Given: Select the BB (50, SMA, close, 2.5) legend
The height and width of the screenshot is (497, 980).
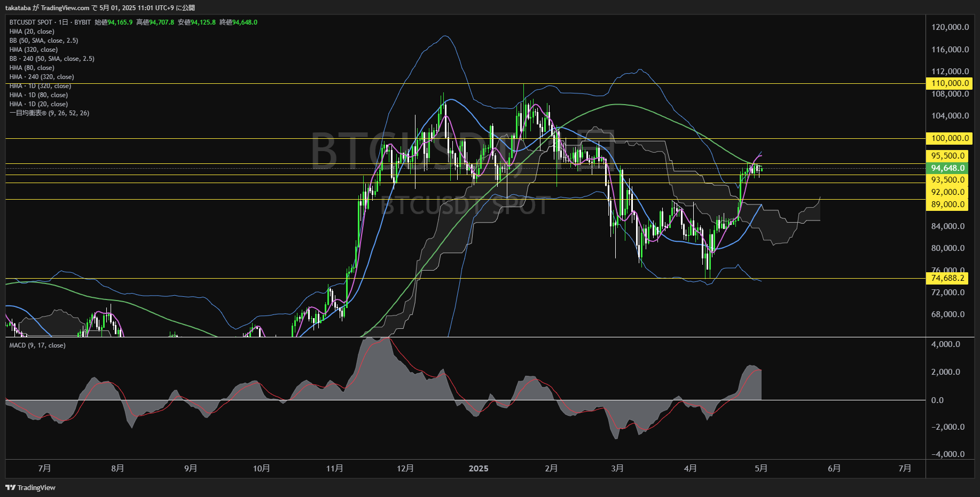Looking at the screenshot, I should (x=44, y=41).
